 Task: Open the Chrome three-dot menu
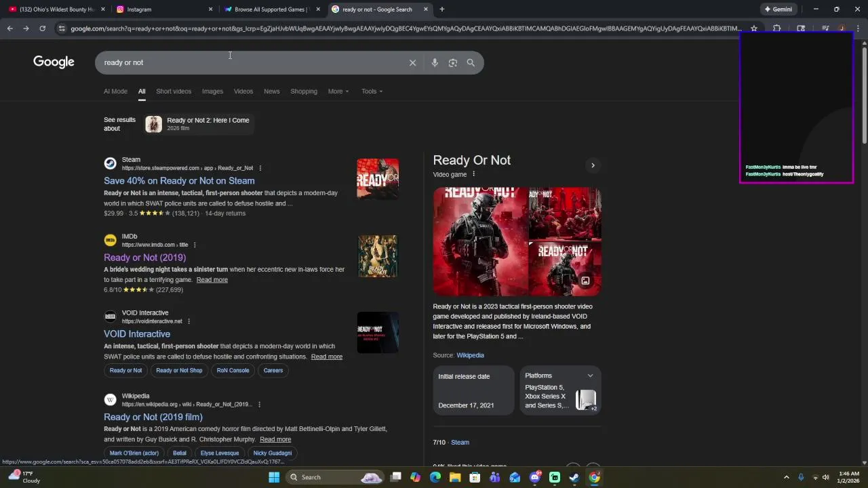point(857,28)
